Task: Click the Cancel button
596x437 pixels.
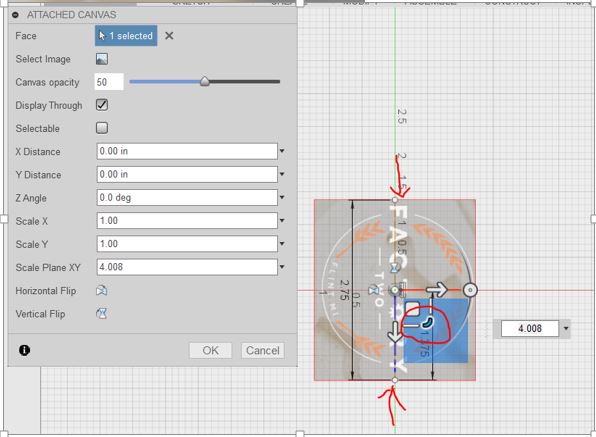Action: point(263,350)
